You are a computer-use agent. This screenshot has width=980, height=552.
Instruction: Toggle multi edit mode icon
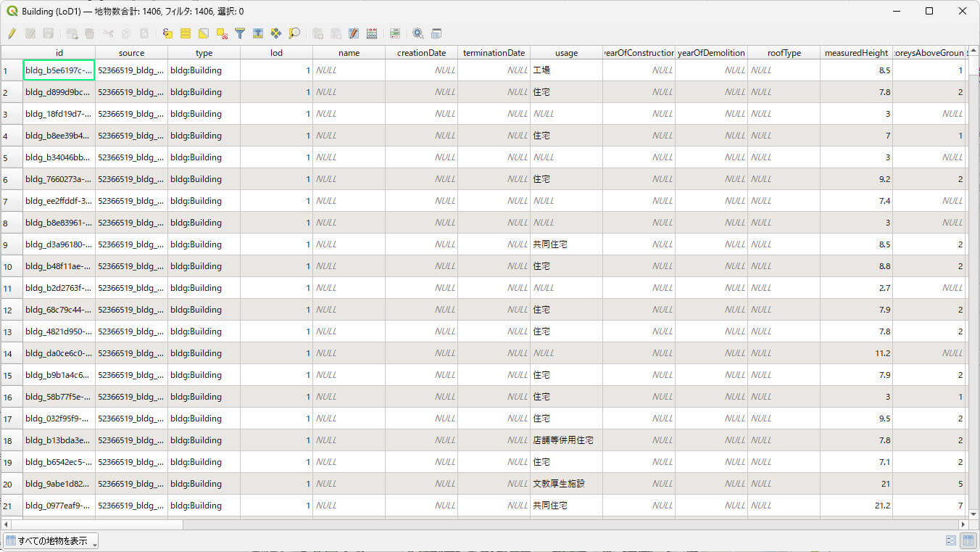[30, 33]
